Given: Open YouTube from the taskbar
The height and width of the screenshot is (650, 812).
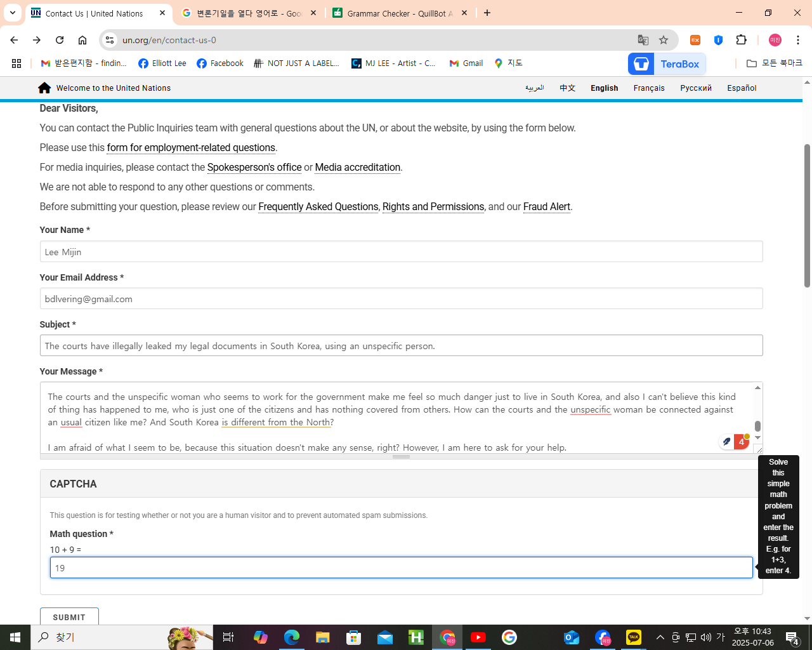Looking at the screenshot, I should [x=478, y=637].
